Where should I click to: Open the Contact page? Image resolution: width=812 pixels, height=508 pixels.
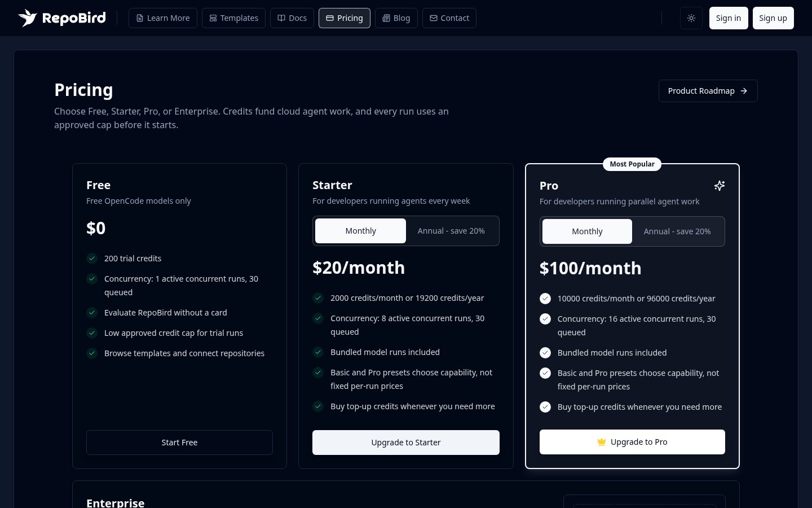click(x=449, y=18)
